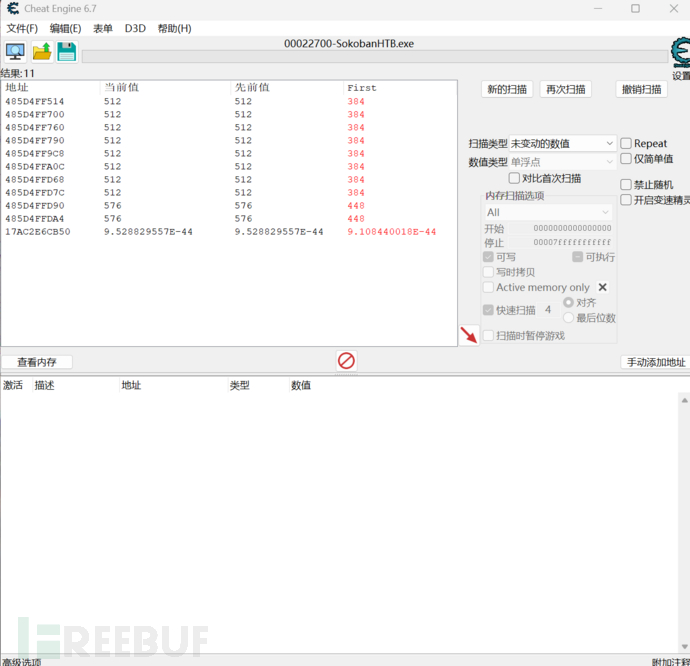The width and height of the screenshot is (690, 666).
Task: Click the 高级选项 link at bottom
Action: [x=22, y=662]
